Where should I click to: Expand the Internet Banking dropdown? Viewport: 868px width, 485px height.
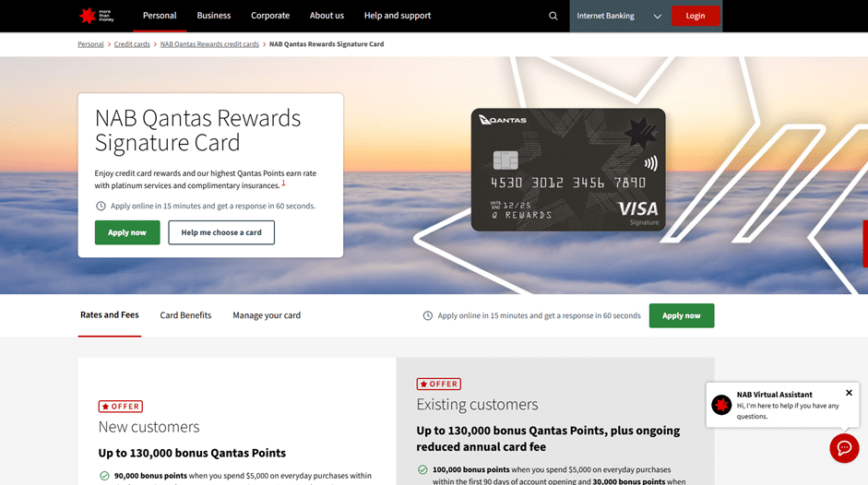[x=619, y=16]
